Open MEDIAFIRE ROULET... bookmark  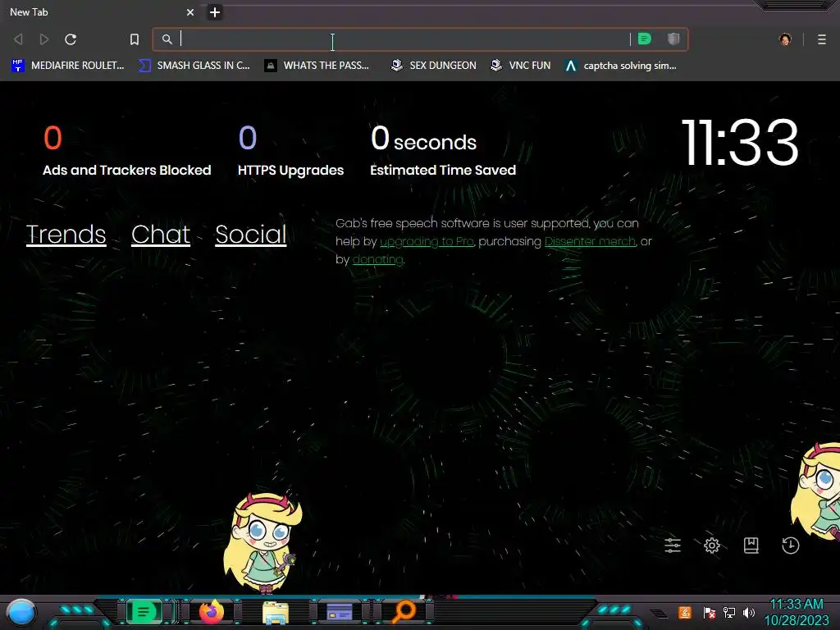pyautogui.click(x=68, y=66)
